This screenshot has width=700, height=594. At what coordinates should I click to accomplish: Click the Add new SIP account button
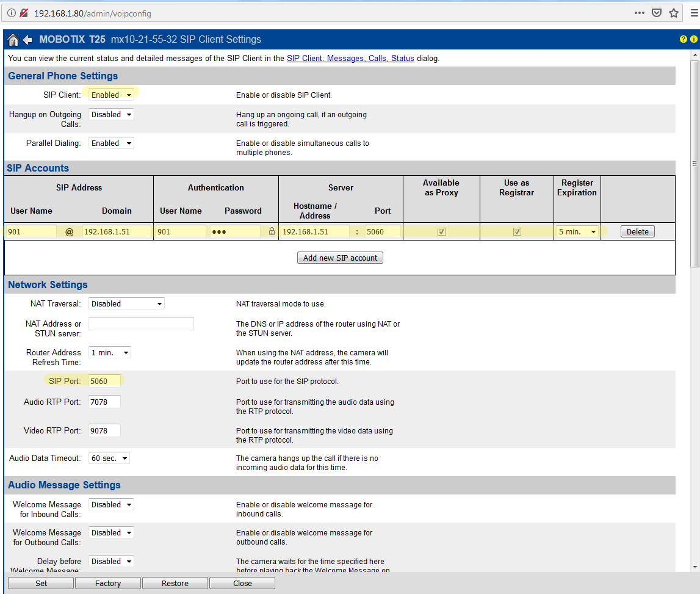click(340, 258)
